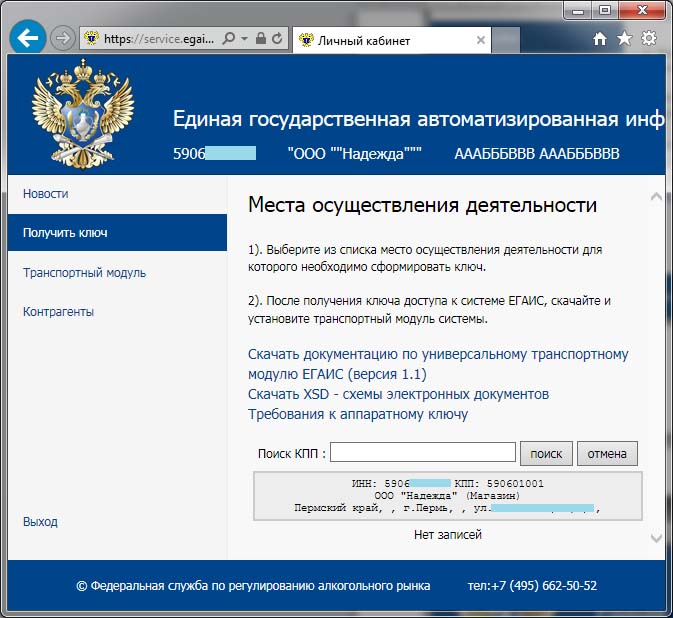Click the scroll up arrow of content pane
Viewport: 673px width, 618px height.
point(656,197)
